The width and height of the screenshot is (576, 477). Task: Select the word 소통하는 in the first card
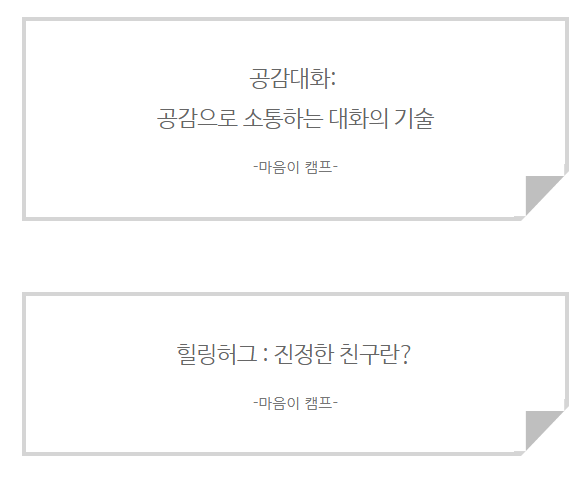(283, 118)
